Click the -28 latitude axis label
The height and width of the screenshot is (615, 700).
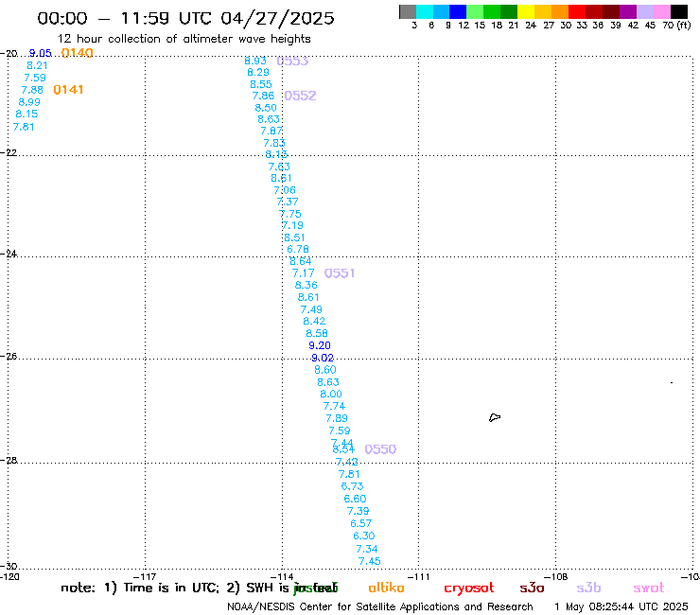(x=9, y=460)
